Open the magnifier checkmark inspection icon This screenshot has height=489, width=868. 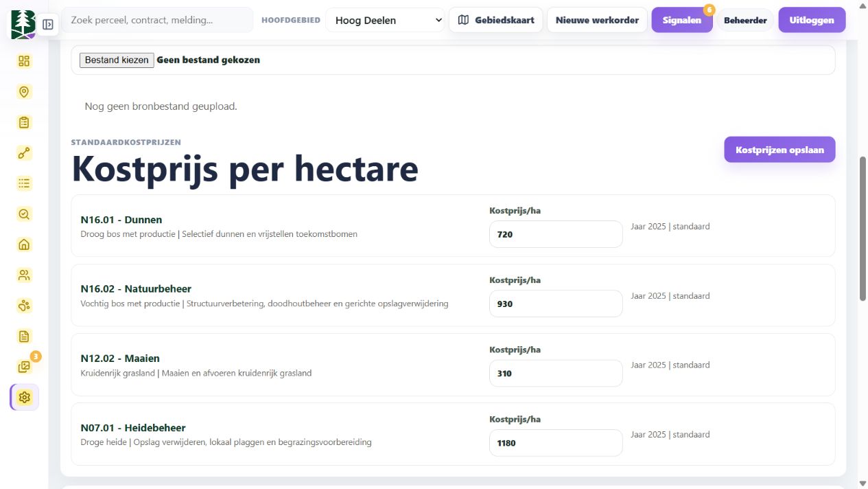25,214
